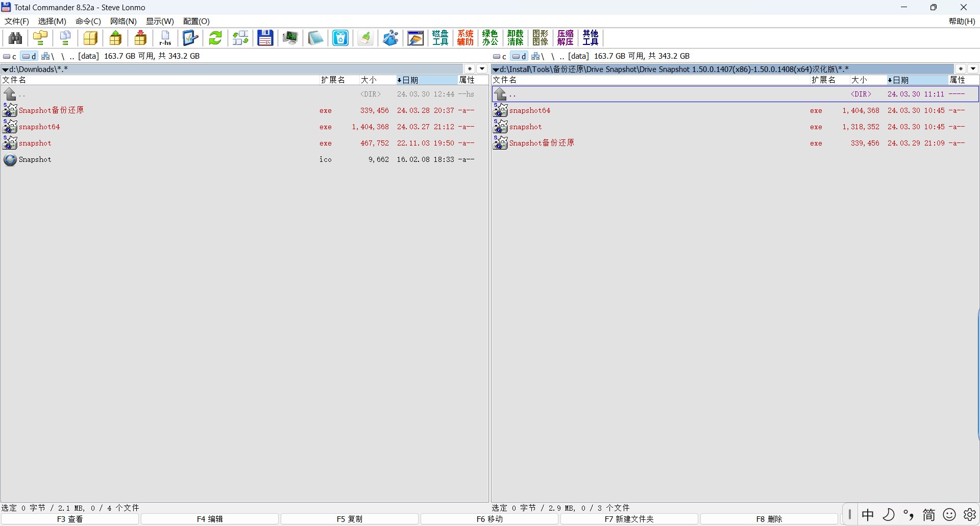Click the yellow box package toolbar icon

(90, 38)
